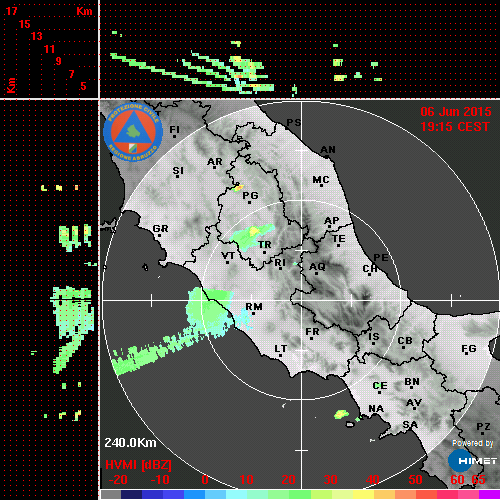500x500 pixels.
Task: Click the FG city label
Action: 469,349
